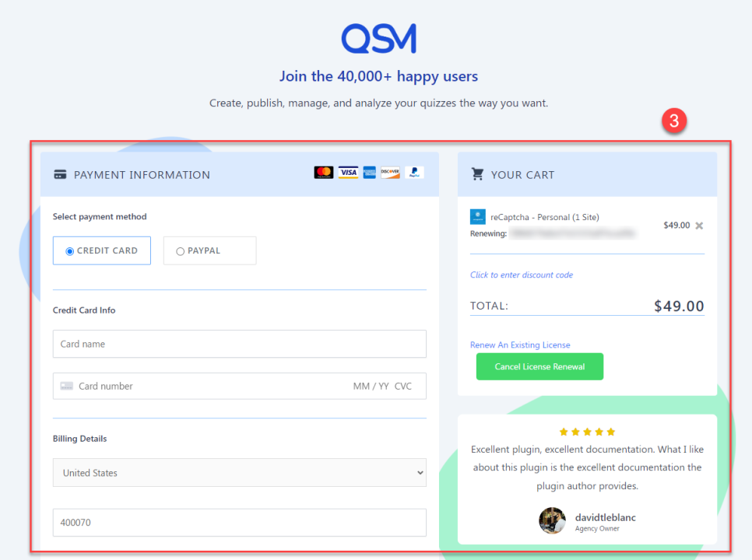Viewport: 752px width, 560px height.
Task: Click the United States country selector
Action: tap(239, 472)
